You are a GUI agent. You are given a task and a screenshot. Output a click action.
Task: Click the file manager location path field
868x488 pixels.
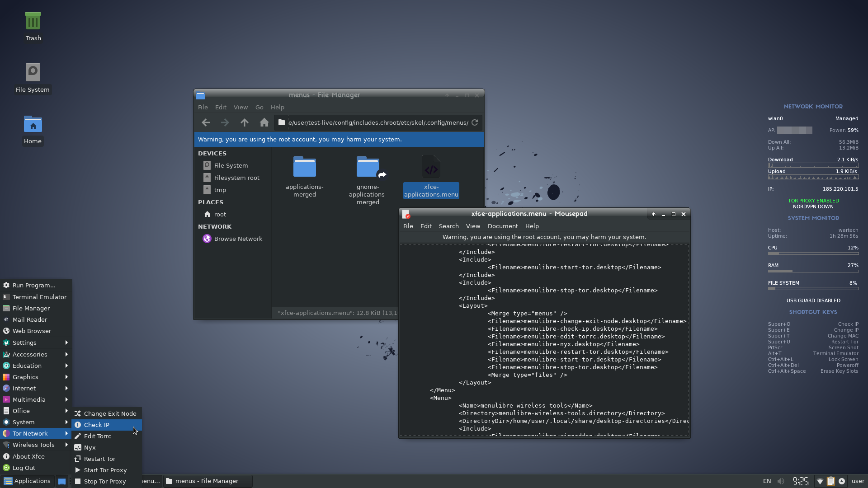378,122
